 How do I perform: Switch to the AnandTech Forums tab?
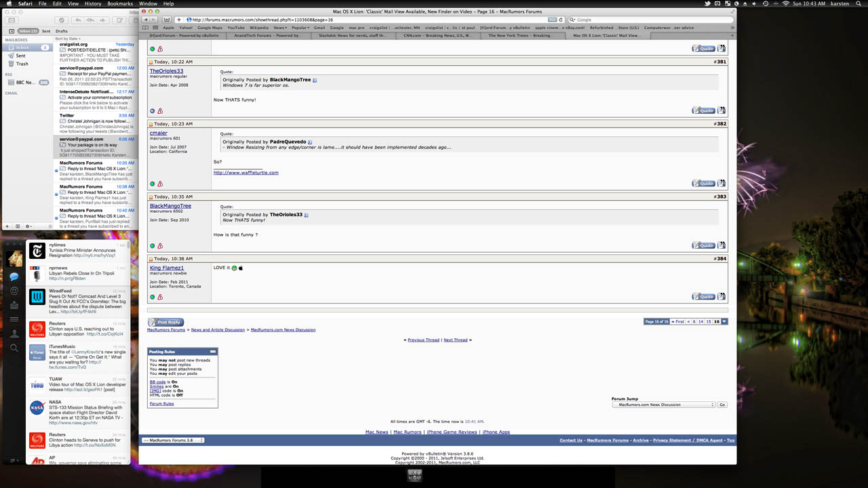[x=269, y=35]
